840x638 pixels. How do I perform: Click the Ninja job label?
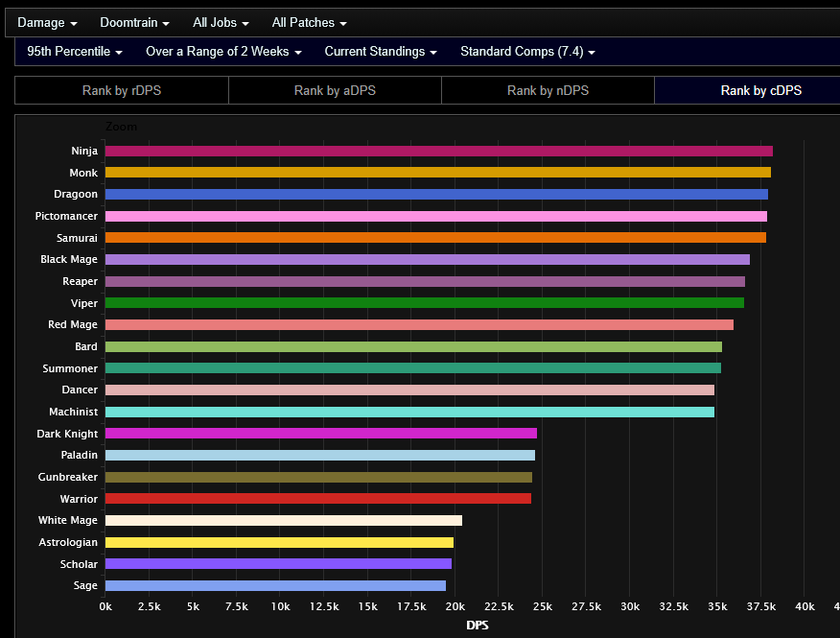[84, 152]
